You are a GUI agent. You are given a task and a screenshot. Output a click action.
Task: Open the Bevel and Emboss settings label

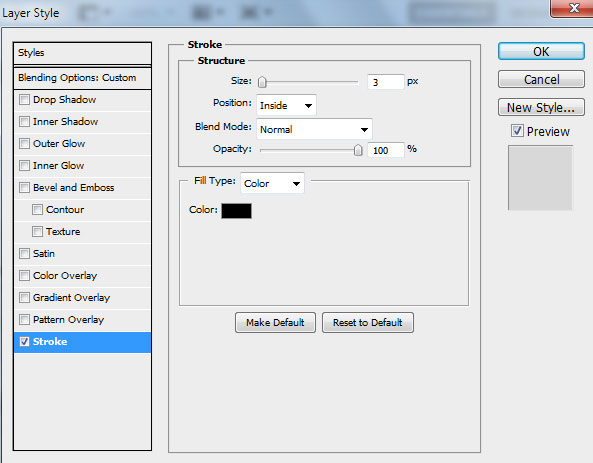tap(73, 187)
